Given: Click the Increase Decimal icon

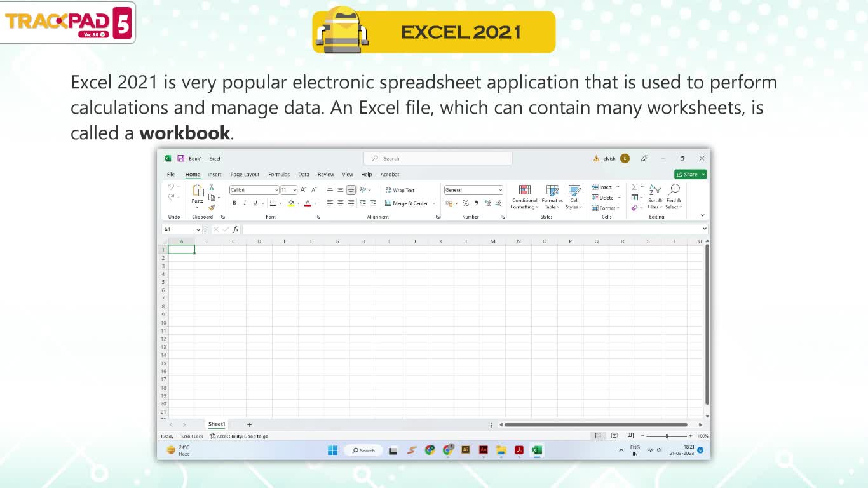Looking at the screenshot, I should click(x=488, y=203).
